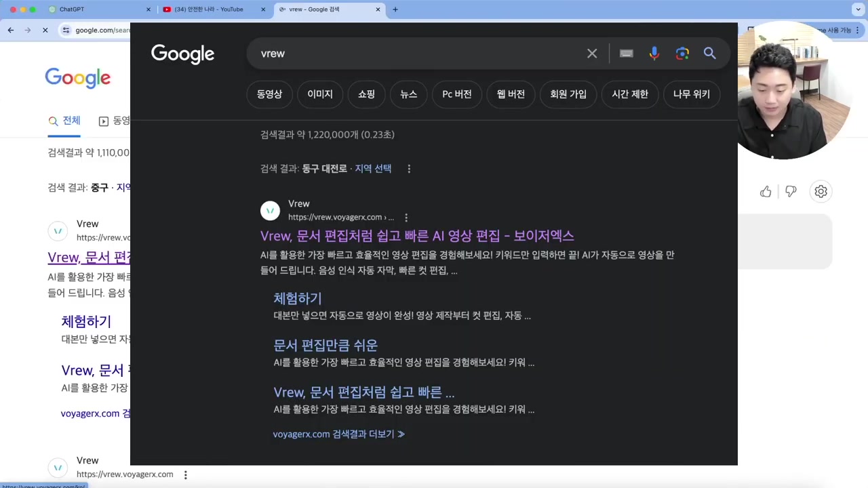This screenshot has width=868, height=488.
Task: Click the Google logo in dark overlay
Action: click(x=182, y=54)
